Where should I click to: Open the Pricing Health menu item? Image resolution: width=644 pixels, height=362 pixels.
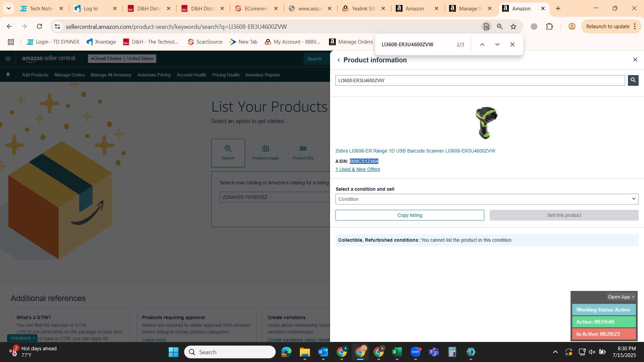[226, 75]
